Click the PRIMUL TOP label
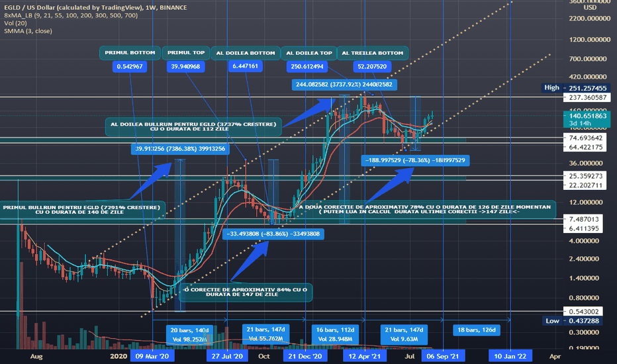617x364 pixels. click(186, 53)
